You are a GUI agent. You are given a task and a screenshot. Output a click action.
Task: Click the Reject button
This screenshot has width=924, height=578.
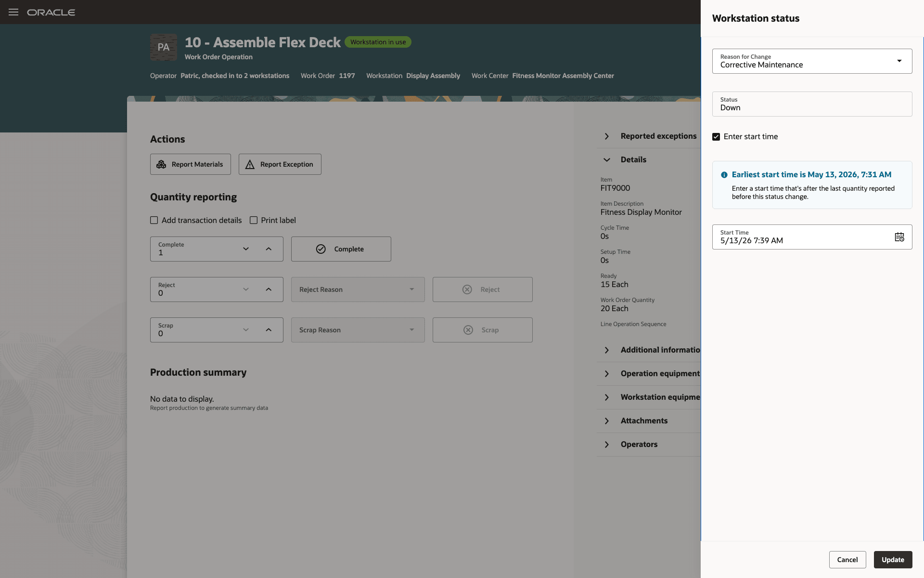tap(483, 289)
